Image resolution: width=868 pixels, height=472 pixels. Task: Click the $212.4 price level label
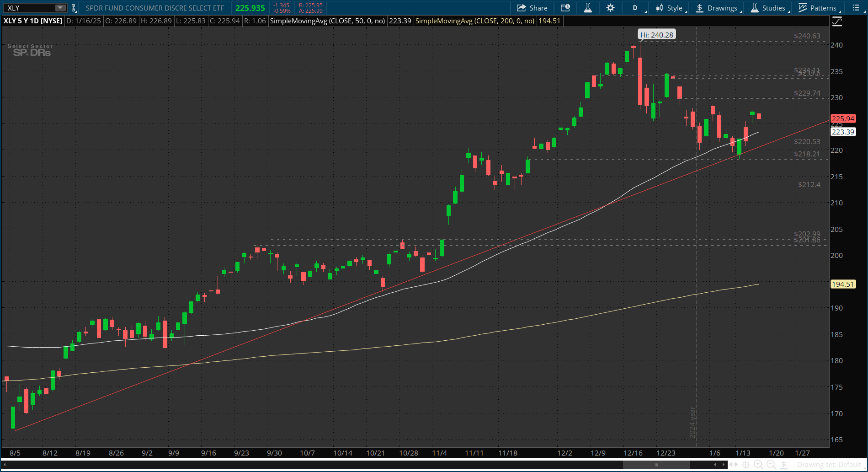pyautogui.click(x=809, y=184)
